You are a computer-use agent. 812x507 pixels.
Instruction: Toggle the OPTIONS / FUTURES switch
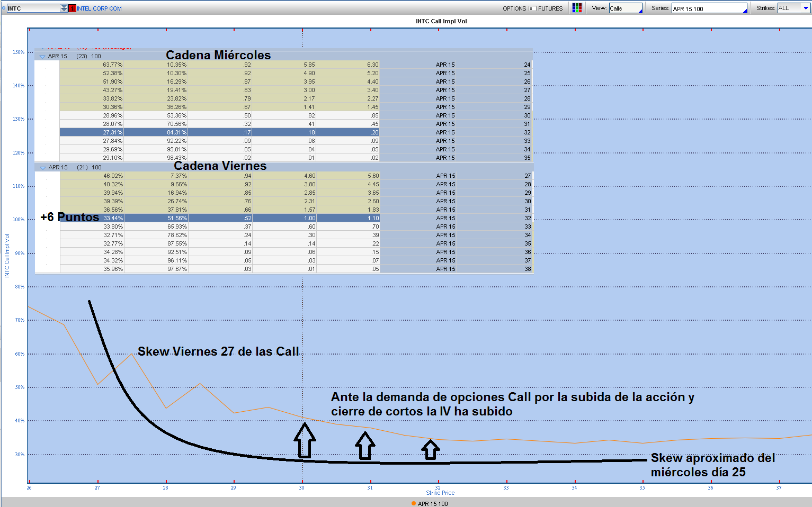[x=533, y=8]
